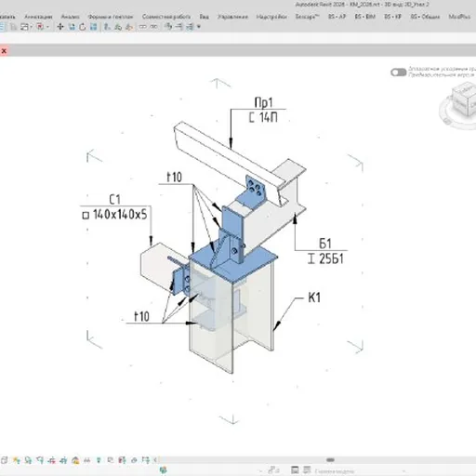Open the BS - BIM ribbon tab
Screen dimensions: 476x476
pyautogui.click(x=365, y=17)
